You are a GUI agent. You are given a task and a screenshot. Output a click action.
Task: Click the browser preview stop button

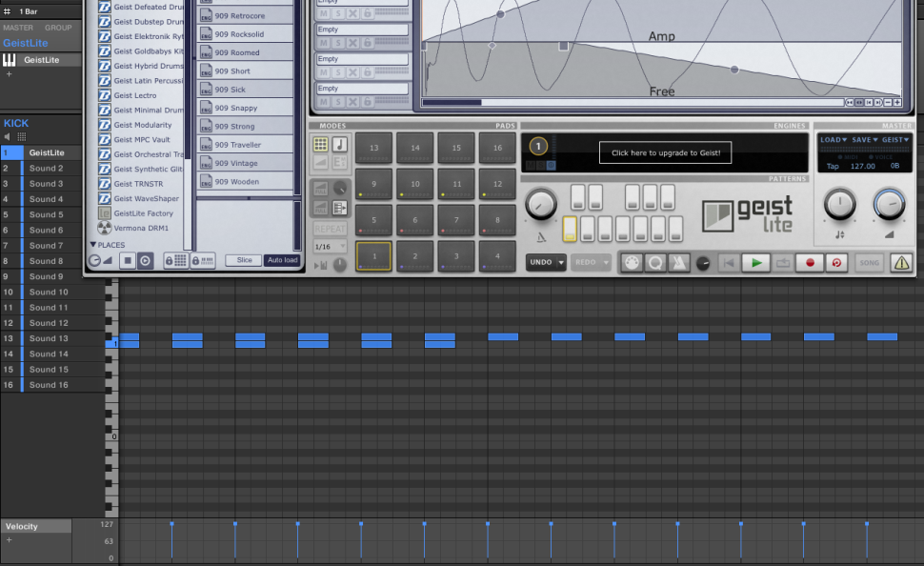click(128, 260)
